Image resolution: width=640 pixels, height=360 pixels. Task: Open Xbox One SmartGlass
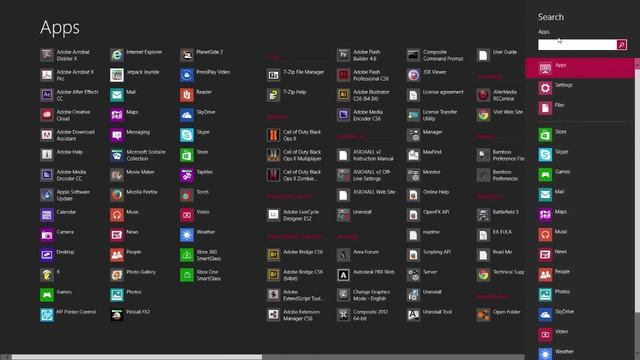click(x=201, y=275)
